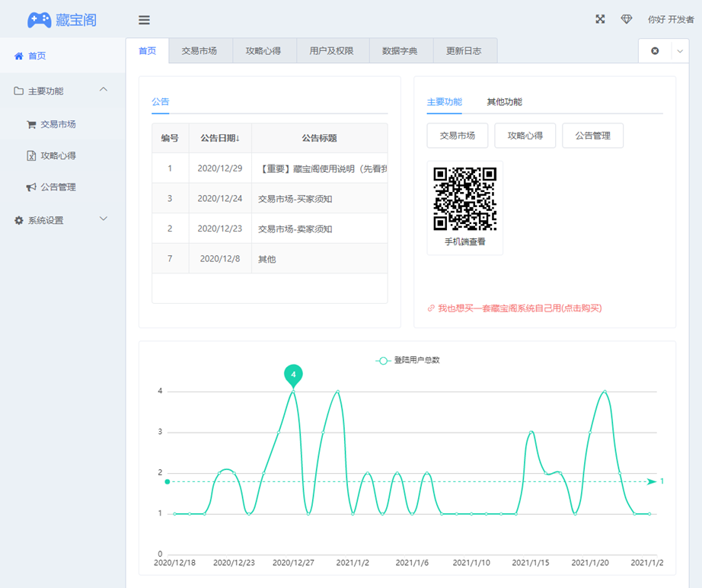
Task: Open the 我也想买一套藏宝阁系统 purchase link
Action: (x=519, y=308)
